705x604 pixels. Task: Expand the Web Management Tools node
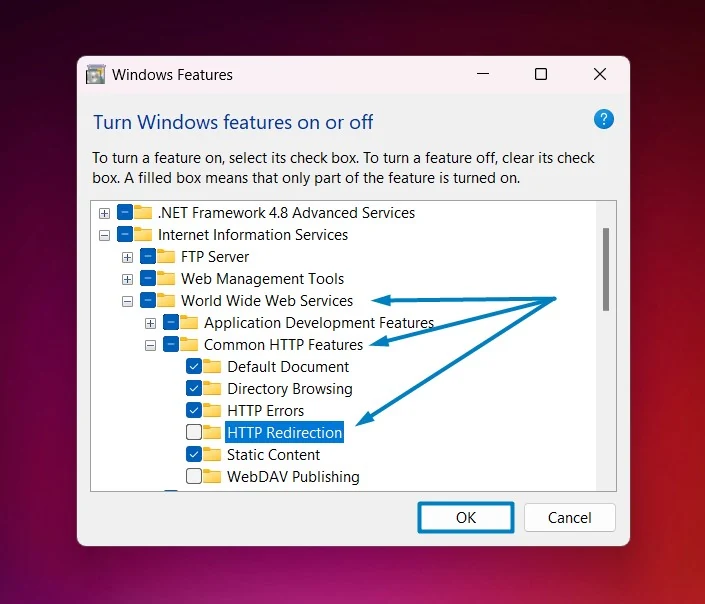coord(127,279)
